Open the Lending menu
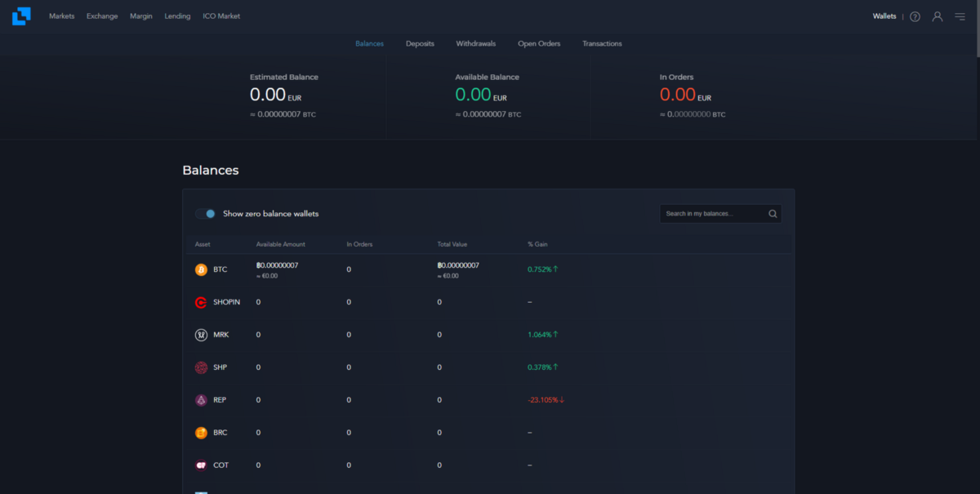 click(177, 16)
